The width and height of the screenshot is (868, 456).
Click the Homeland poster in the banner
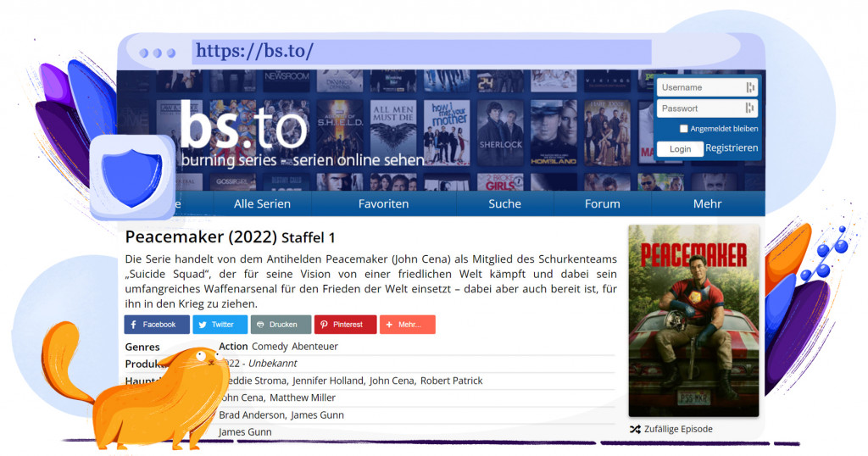(554, 133)
